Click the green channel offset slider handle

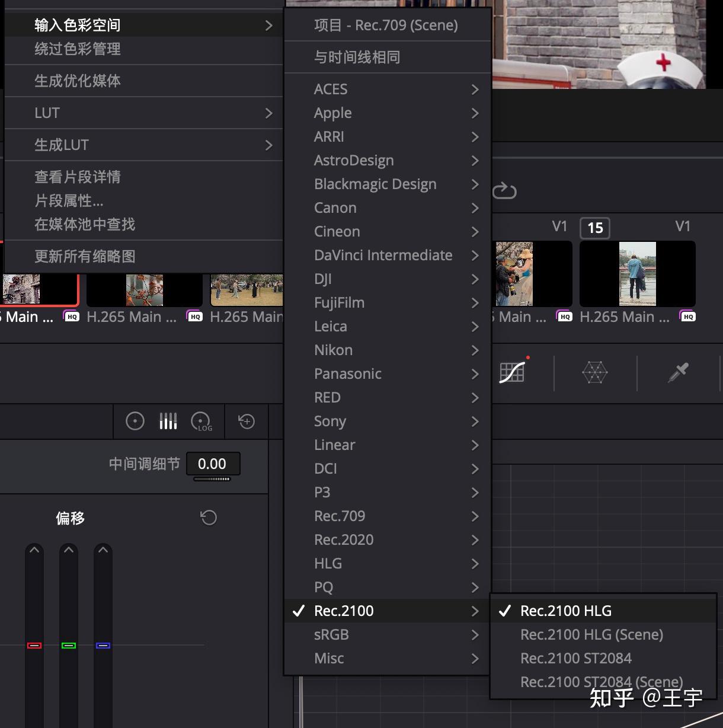(x=69, y=646)
